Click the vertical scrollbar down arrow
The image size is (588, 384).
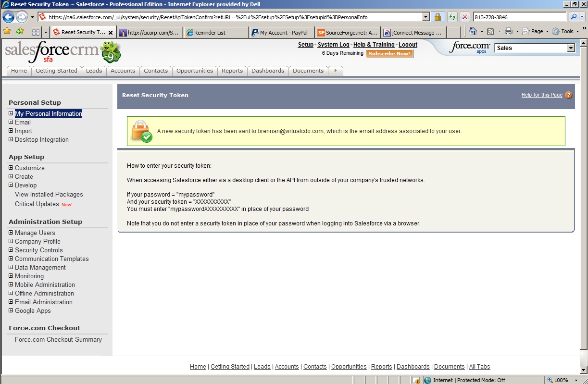coord(584,370)
